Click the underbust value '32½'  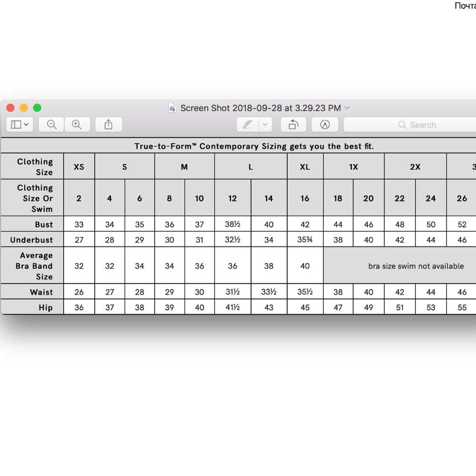[x=233, y=239]
